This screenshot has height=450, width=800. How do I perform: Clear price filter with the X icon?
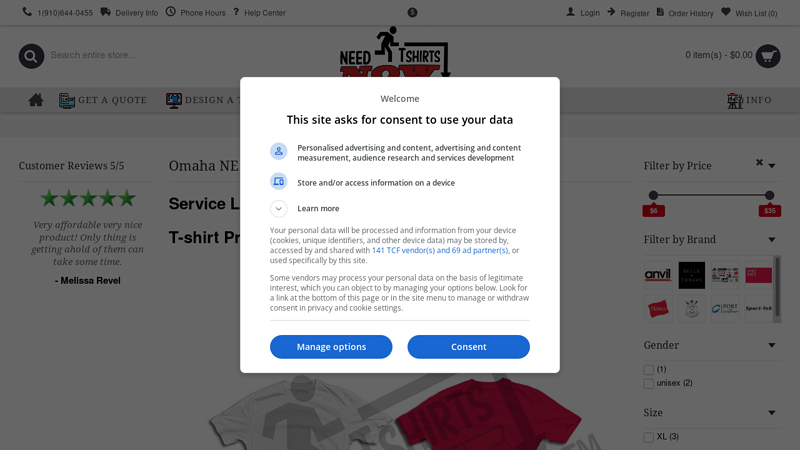759,163
